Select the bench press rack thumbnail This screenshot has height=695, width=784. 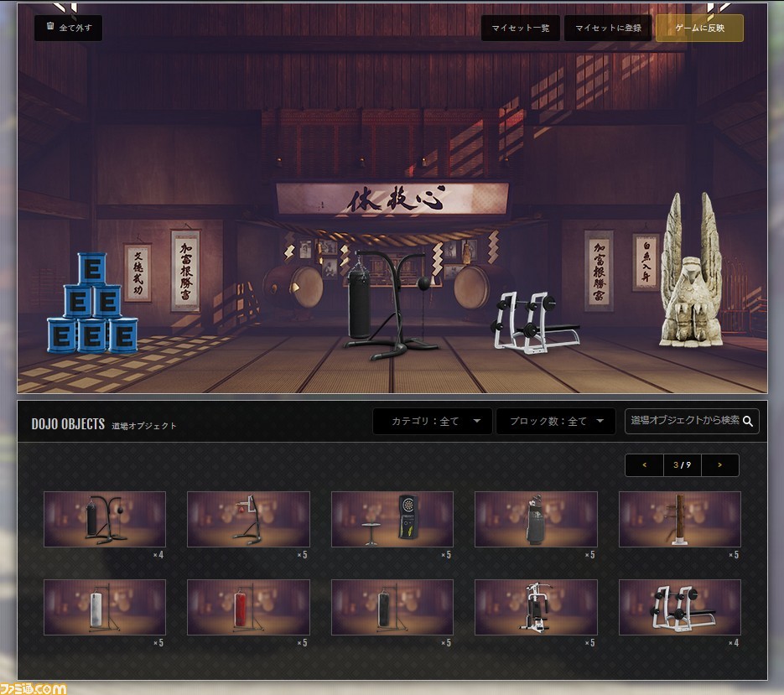coord(680,607)
